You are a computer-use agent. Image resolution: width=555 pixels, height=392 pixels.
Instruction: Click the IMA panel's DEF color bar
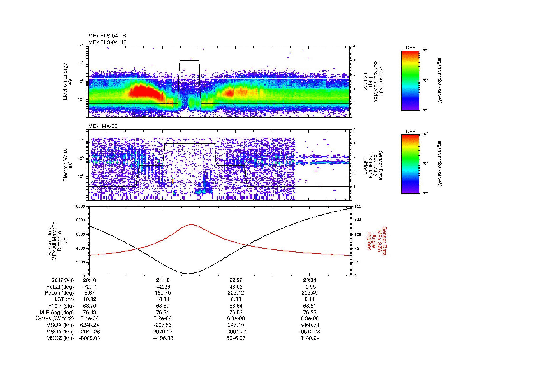410,164
